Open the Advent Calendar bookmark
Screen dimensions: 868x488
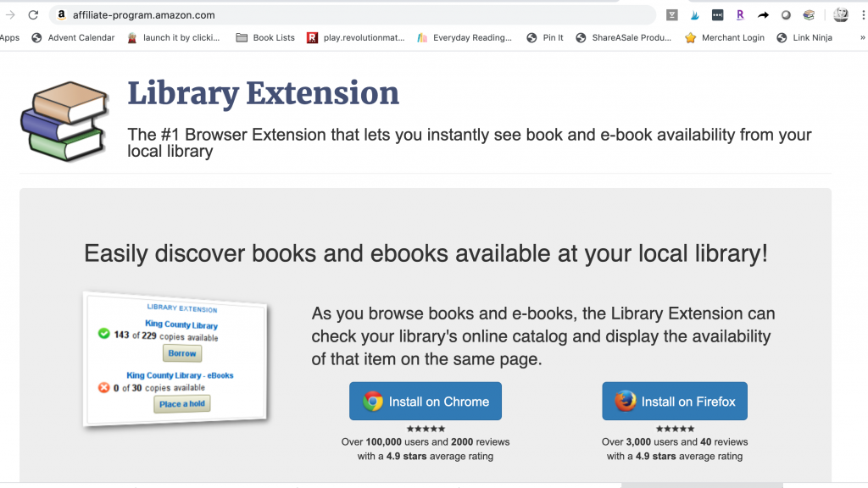pyautogui.click(x=74, y=37)
